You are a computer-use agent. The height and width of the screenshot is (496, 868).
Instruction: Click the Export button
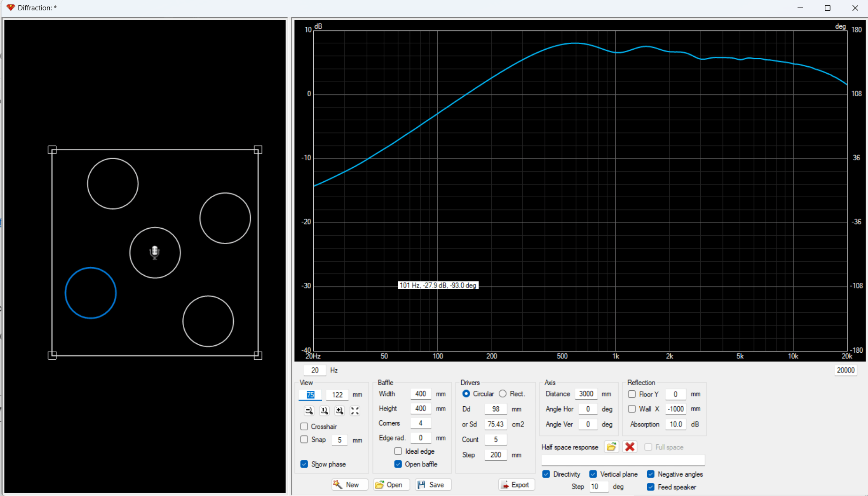point(517,485)
